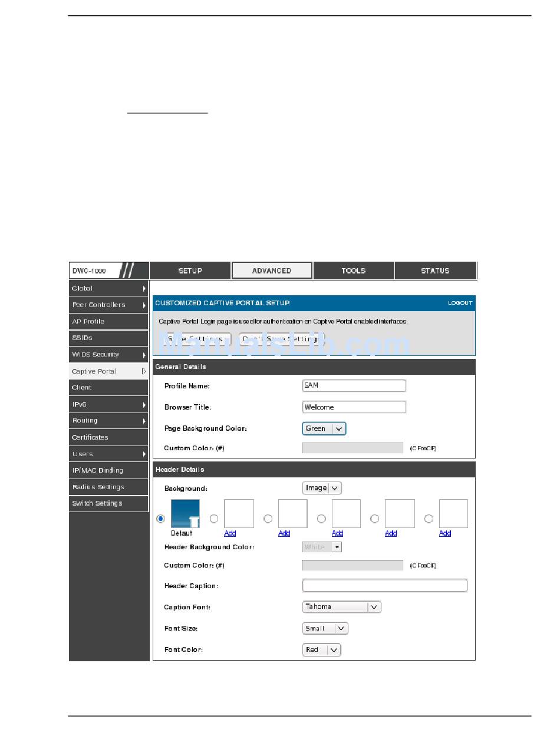Select the radio button for the first empty image slot
The image size is (560, 752).
[x=214, y=519]
